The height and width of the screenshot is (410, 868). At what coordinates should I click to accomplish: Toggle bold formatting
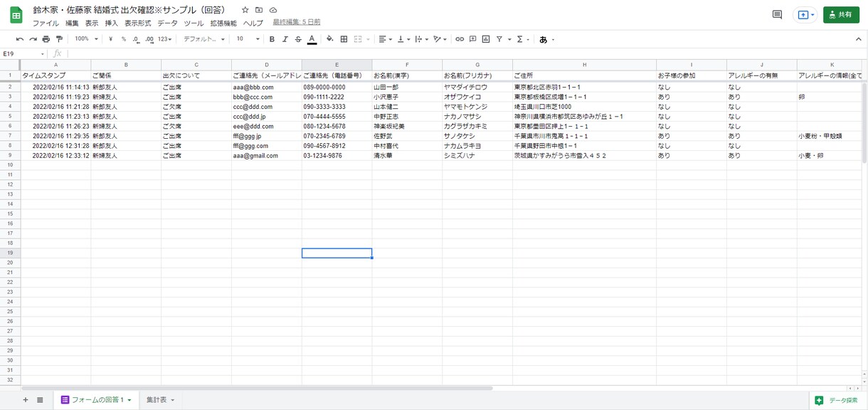tap(272, 39)
